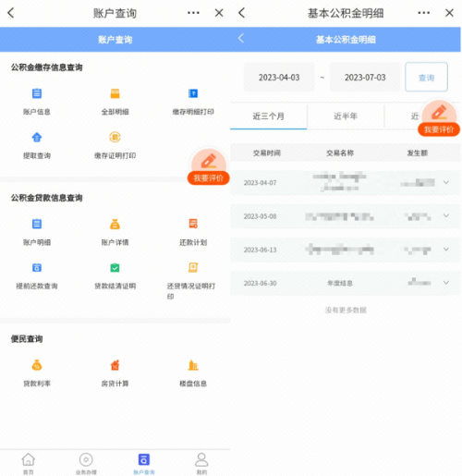Open the 缴存明细打印 print icon
Viewport: 462px width, 476px height.
point(193,93)
